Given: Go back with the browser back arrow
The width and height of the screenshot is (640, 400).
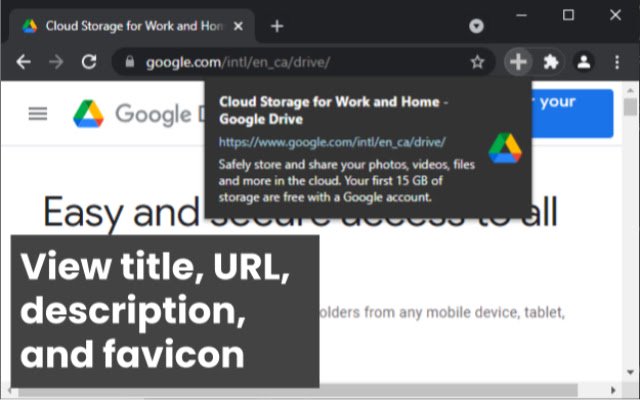Looking at the screenshot, I should coord(23,62).
